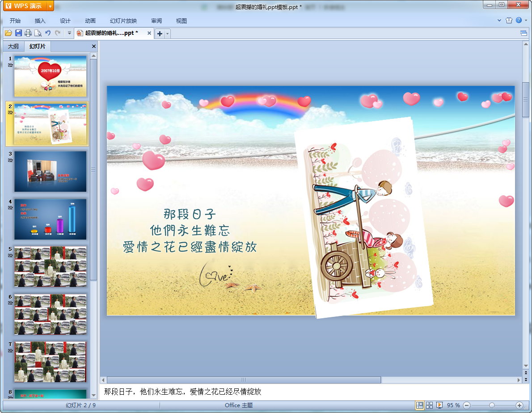Click the zoom in plus button
The width and height of the screenshot is (532, 413).
pyautogui.click(x=519, y=405)
